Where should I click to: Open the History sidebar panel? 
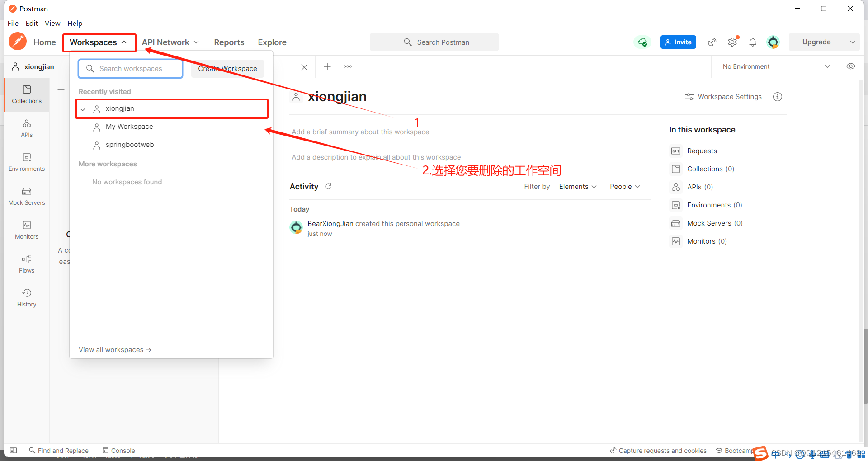click(x=27, y=298)
